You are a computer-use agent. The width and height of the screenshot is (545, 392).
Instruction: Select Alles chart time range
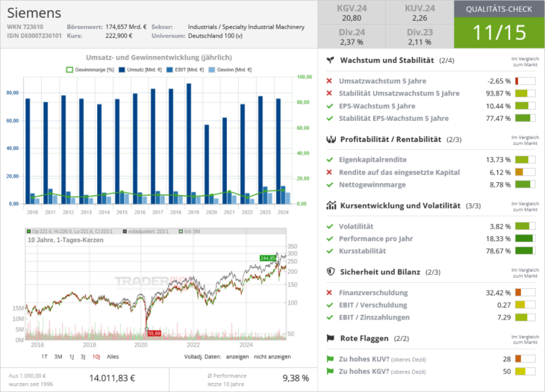[113, 357]
